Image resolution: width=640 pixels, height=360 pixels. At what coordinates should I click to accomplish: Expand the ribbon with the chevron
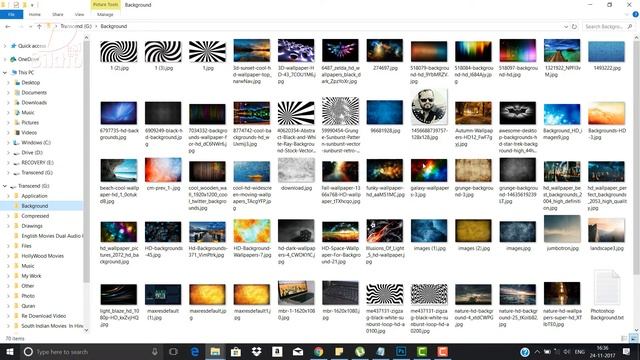(x=627, y=14)
